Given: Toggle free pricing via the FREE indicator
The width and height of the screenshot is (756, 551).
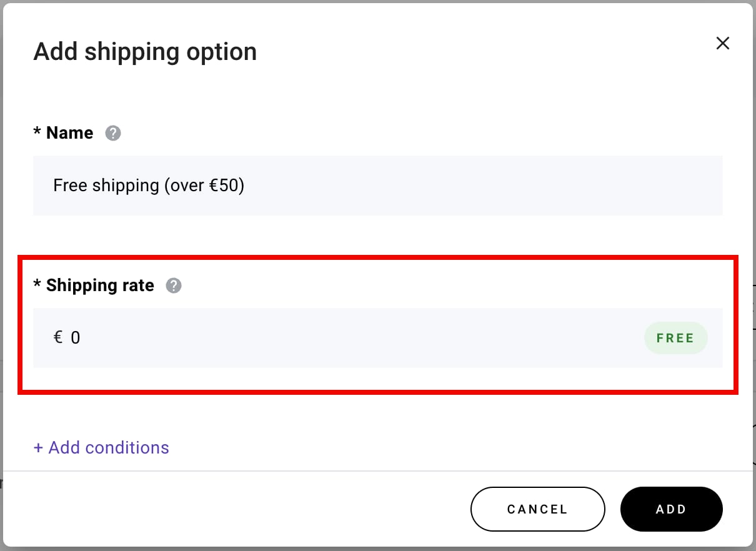Looking at the screenshot, I should coord(675,337).
